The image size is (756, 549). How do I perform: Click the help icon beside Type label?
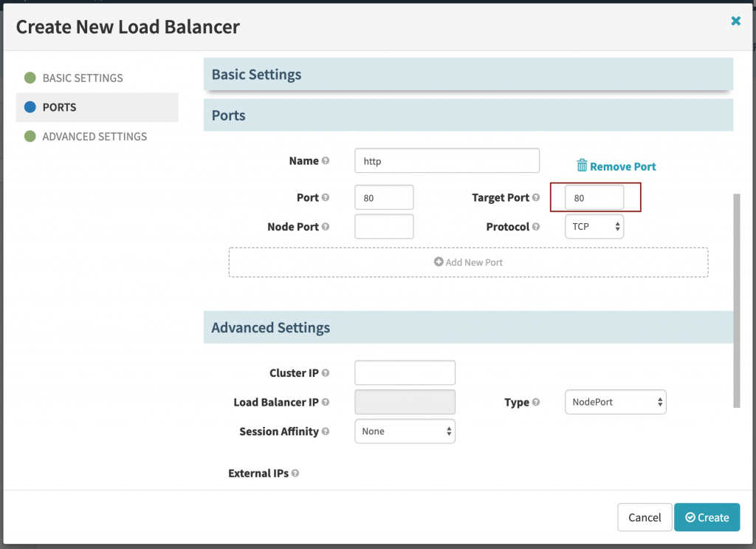[536, 403]
